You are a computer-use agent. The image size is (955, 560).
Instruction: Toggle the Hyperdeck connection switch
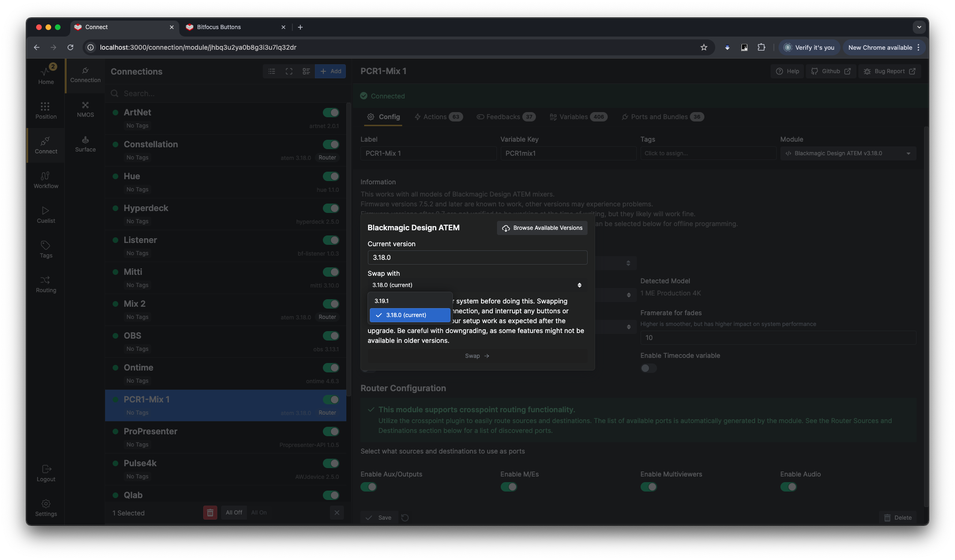331,208
